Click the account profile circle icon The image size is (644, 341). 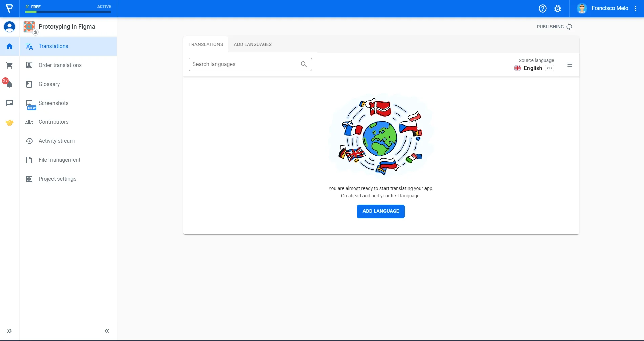9,27
